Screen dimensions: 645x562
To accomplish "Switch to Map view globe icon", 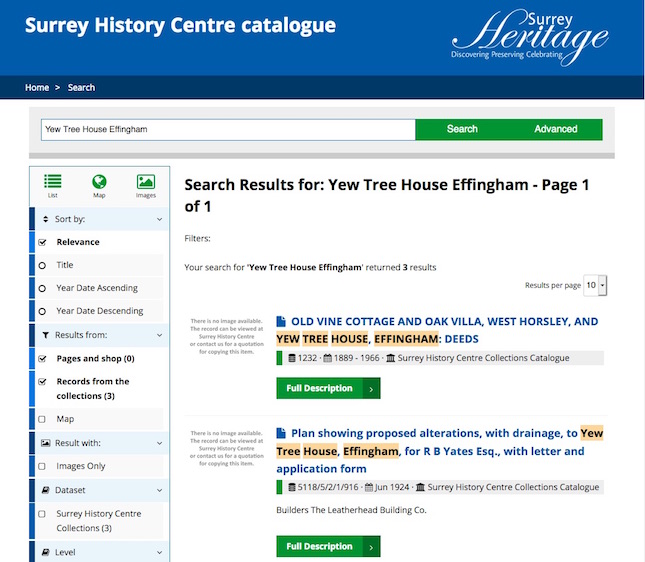I will coord(99,181).
